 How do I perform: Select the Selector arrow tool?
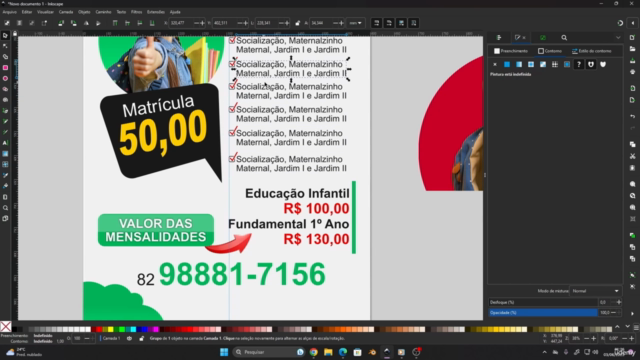coord(5,36)
